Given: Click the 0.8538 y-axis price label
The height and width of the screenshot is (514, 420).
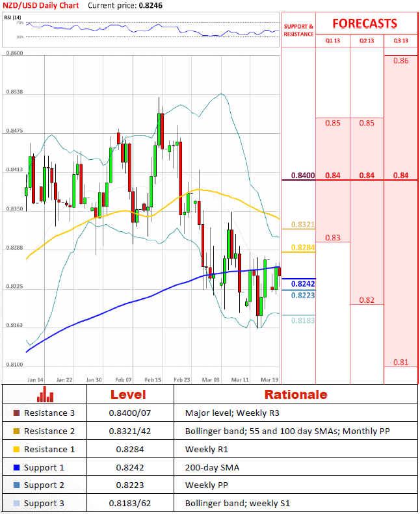Looking at the screenshot, I should (x=15, y=92).
